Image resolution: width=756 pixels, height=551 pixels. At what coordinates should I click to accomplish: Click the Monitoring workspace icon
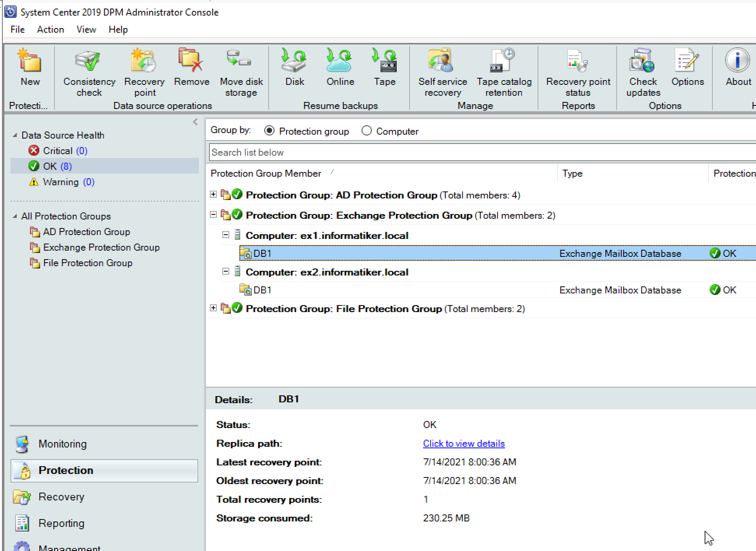pos(23,444)
